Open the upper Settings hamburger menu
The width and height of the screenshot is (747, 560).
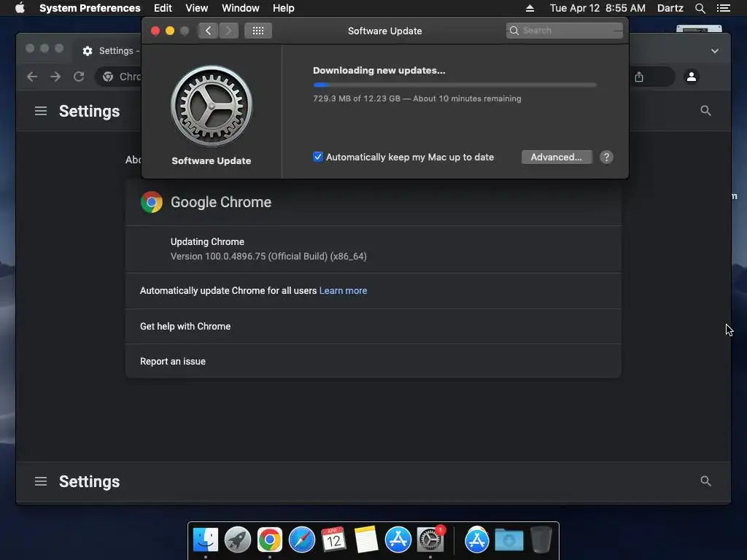pos(41,111)
